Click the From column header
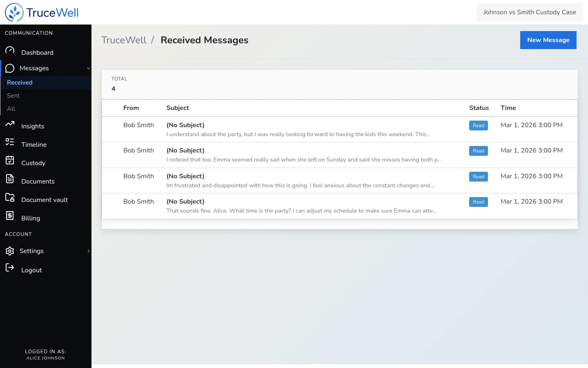588x368 pixels. (x=131, y=108)
